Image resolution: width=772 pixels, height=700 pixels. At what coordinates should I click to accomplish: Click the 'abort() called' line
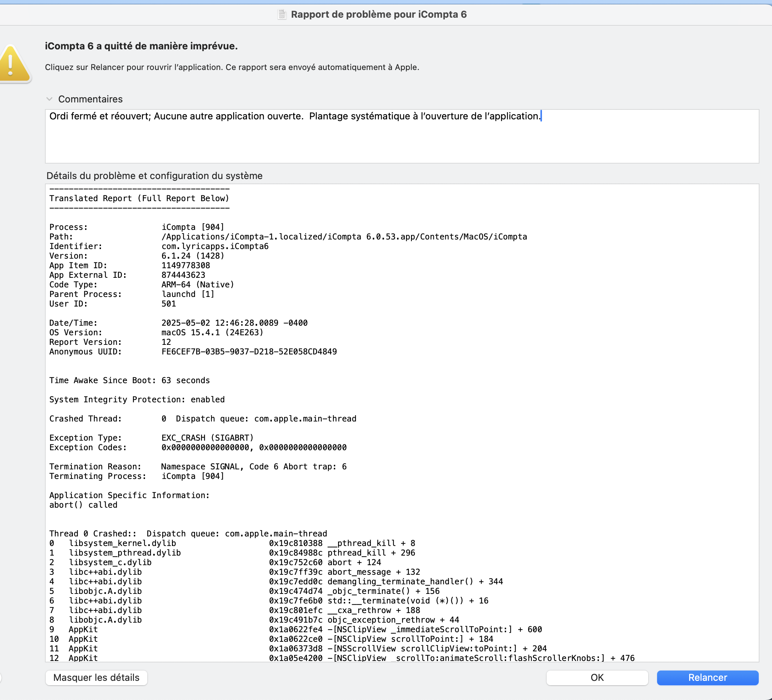click(83, 505)
